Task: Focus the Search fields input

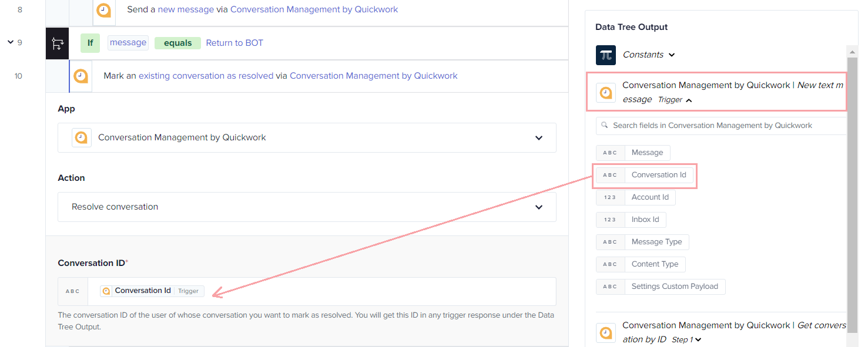Action: [722, 126]
